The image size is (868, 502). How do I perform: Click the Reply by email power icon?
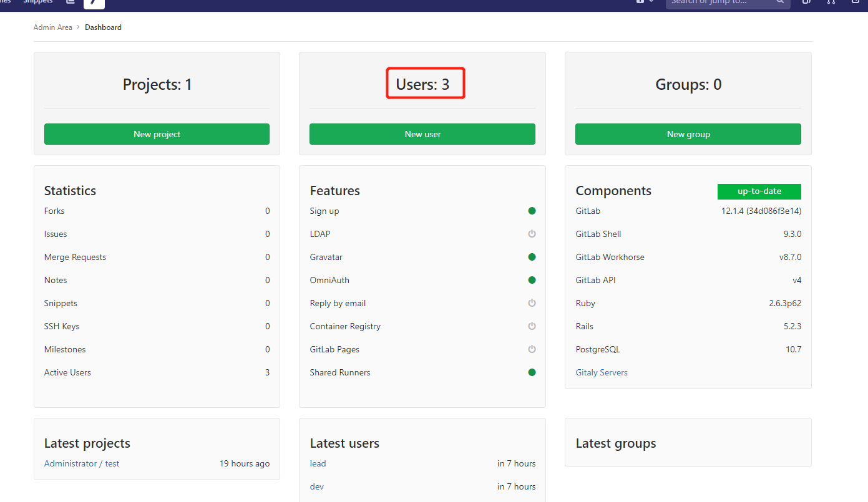(x=532, y=303)
